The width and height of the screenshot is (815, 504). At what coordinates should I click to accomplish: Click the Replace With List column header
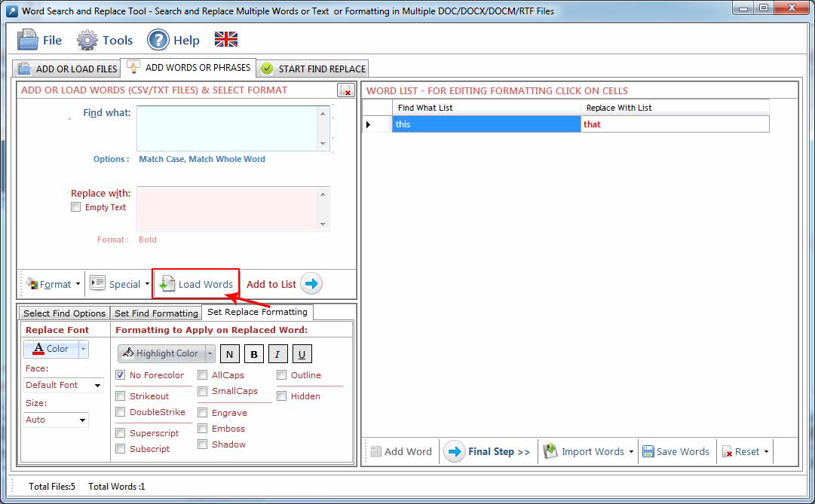pos(676,108)
